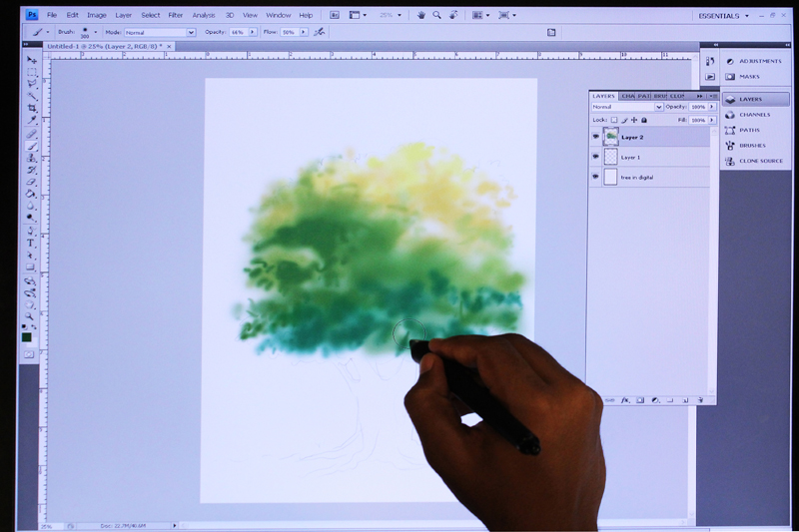Select the Rectangular Marquee tool
The width and height of the screenshot is (799, 532).
click(x=32, y=72)
